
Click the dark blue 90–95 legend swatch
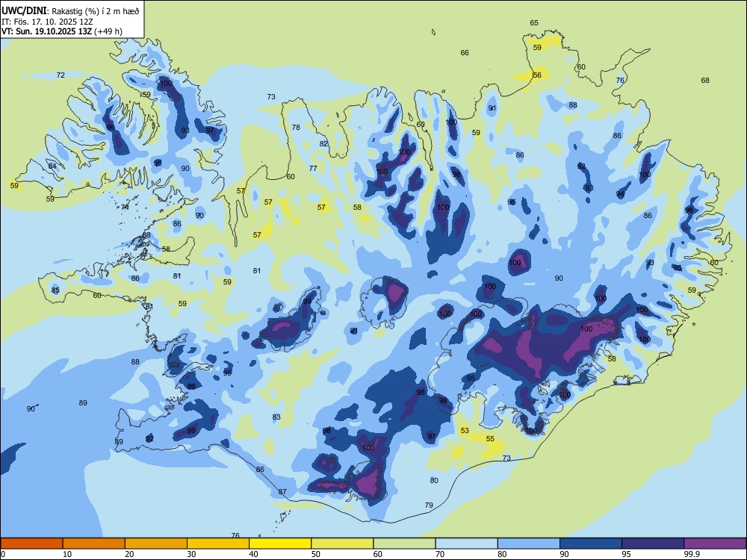click(591, 544)
